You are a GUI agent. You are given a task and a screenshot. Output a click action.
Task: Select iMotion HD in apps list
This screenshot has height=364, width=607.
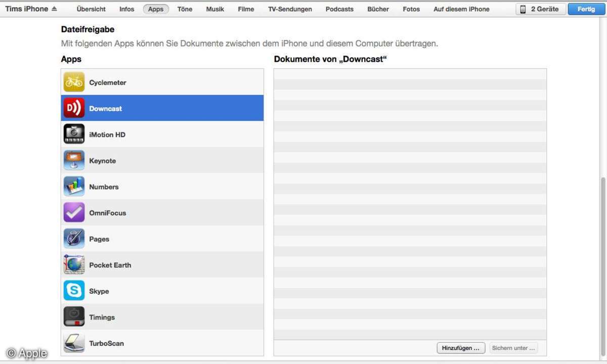tap(162, 134)
